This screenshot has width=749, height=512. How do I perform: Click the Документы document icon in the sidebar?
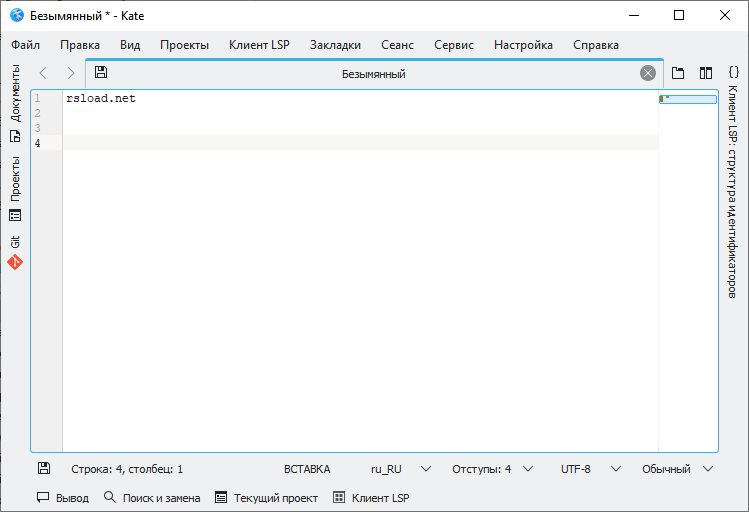pos(15,136)
